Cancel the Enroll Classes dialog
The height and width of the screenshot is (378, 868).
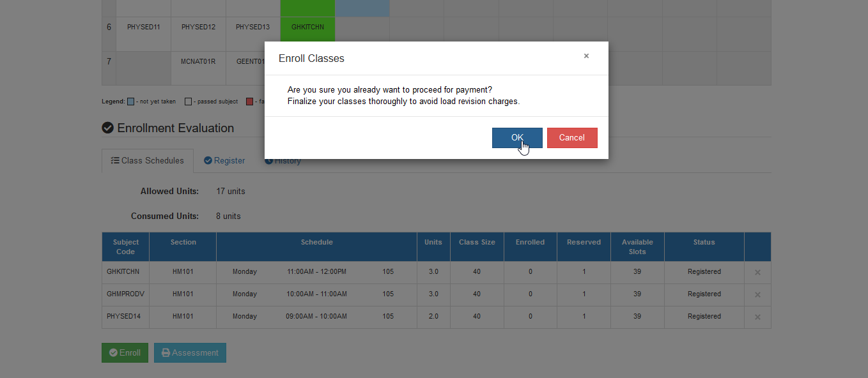(x=572, y=138)
